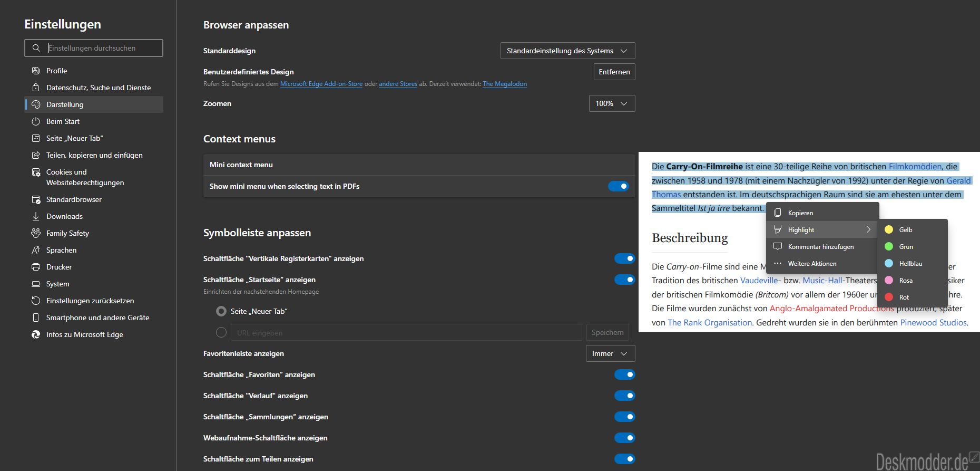
Task: Click the lock icon beside Datenschutz, Suche und Dienste
Action: click(x=36, y=88)
